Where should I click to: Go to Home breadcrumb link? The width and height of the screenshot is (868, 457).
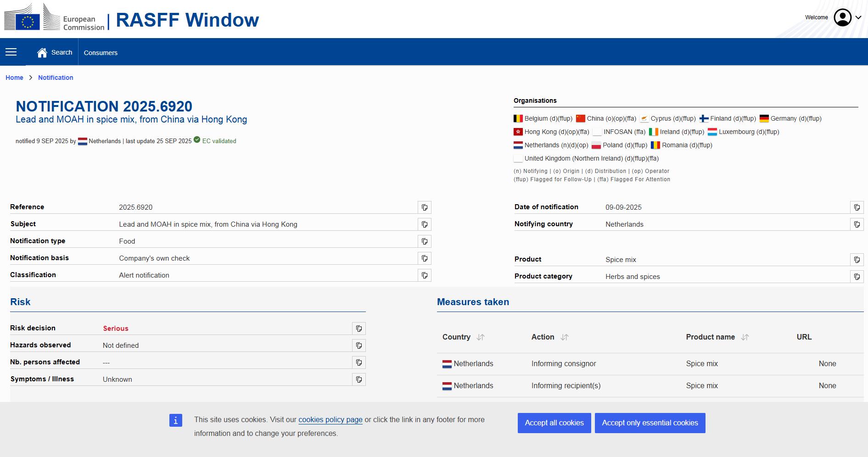coord(14,78)
